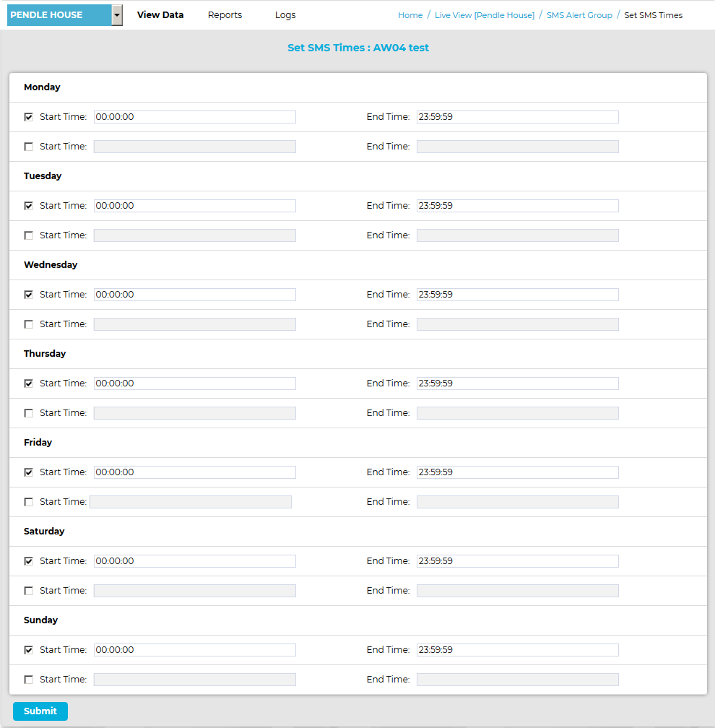
Task: Focus Sunday first Start Time field
Action: click(x=195, y=650)
